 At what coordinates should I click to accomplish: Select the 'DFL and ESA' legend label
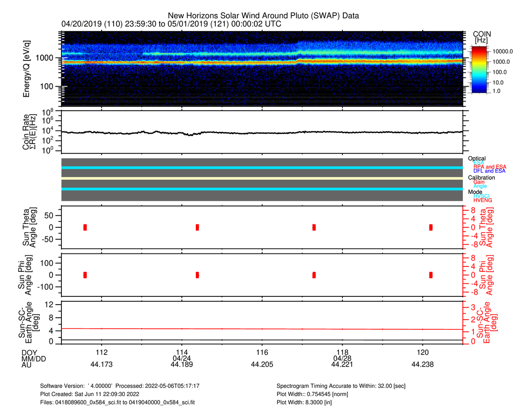coord(489,171)
